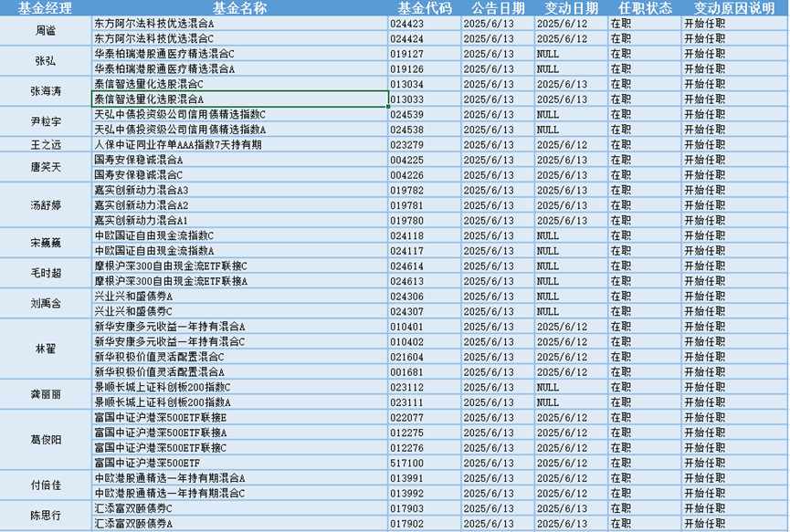Click the 基金经理 column header
This screenshot has width=790, height=532.
[x=46, y=8]
